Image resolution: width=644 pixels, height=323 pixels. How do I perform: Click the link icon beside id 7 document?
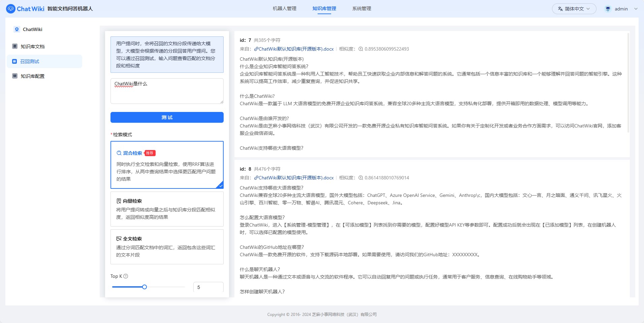tap(256, 49)
